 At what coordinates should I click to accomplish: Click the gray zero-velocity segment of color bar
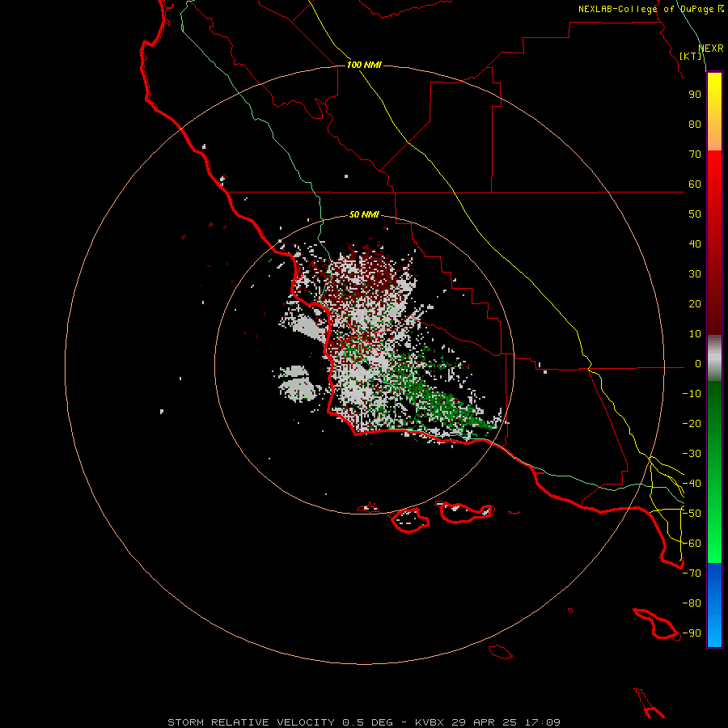(x=714, y=358)
